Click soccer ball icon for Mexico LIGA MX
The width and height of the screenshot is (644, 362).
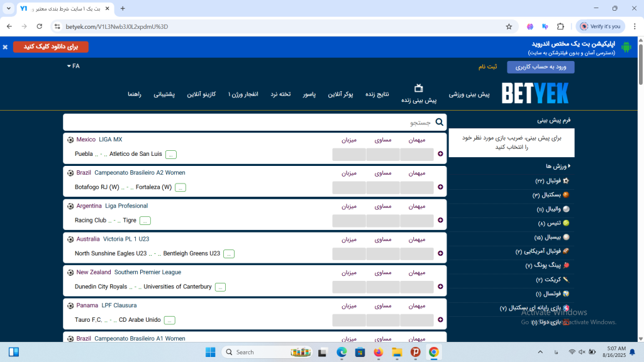[70, 140]
